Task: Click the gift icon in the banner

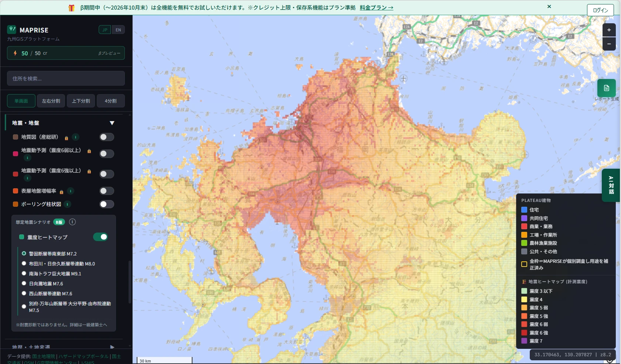Action: pos(71,8)
